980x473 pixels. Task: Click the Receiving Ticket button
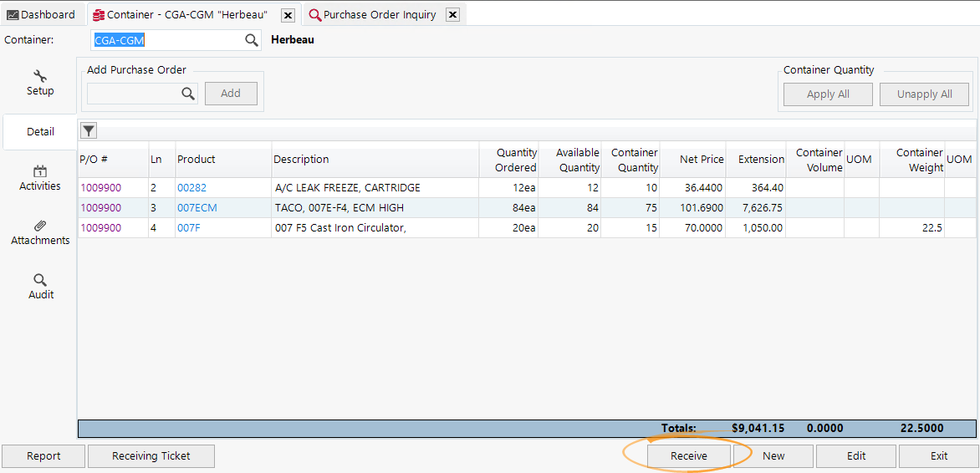tap(151, 456)
